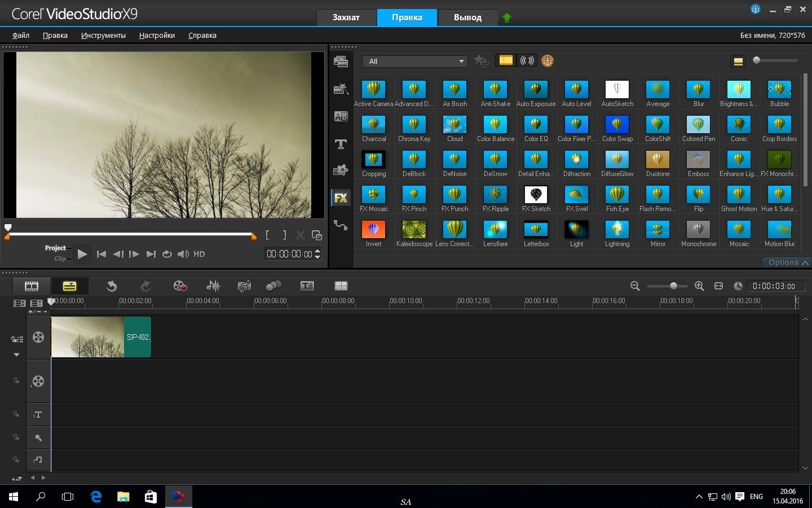Open the volume control popup

click(183, 254)
